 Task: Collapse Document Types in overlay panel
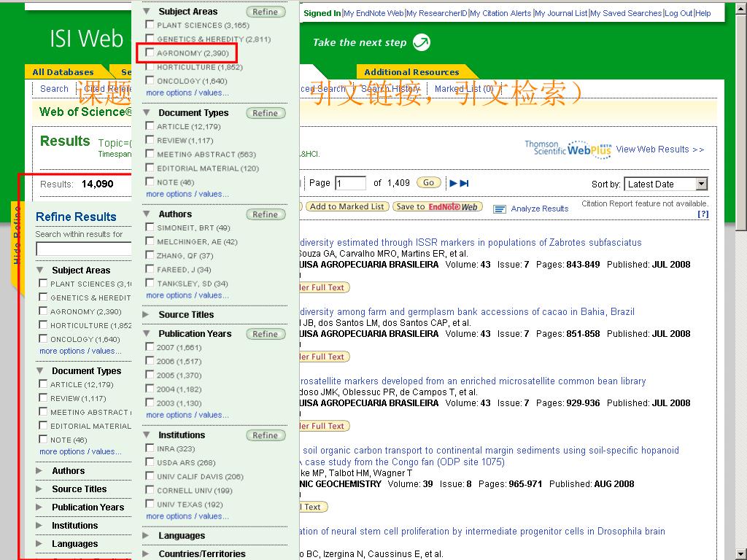point(147,113)
